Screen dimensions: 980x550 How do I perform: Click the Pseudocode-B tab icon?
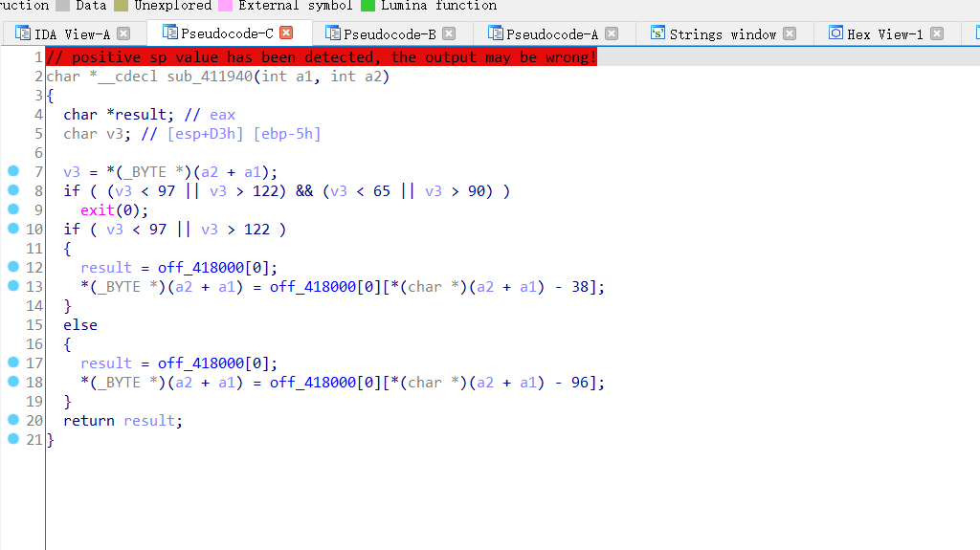pyautogui.click(x=332, y=33)
